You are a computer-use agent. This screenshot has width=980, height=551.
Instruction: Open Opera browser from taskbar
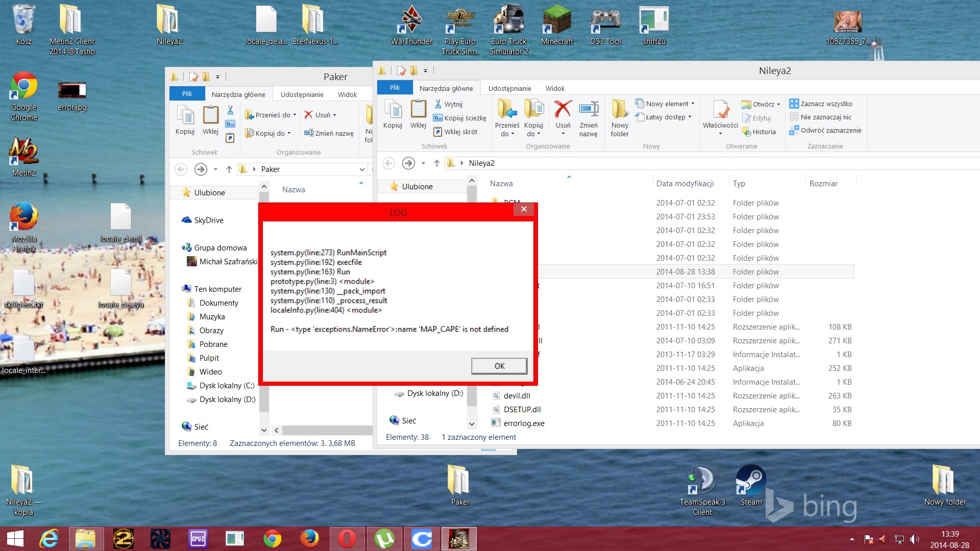[x=347, y=539]
